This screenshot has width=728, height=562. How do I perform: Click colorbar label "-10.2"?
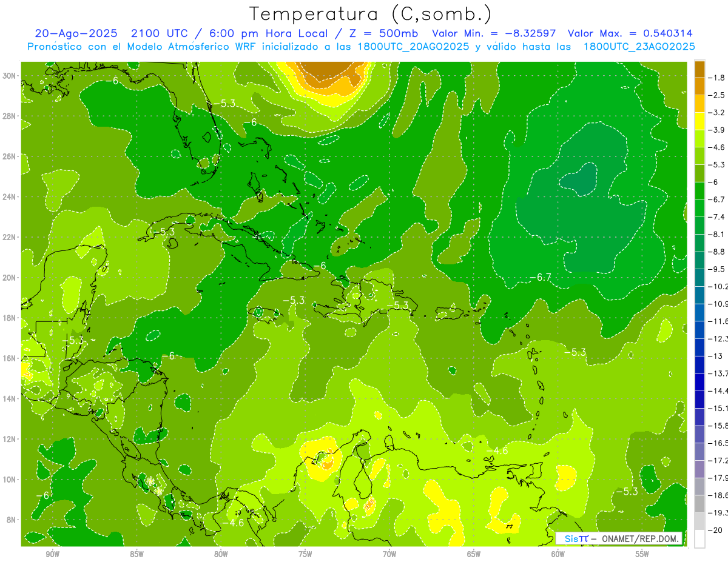(718, 287)
